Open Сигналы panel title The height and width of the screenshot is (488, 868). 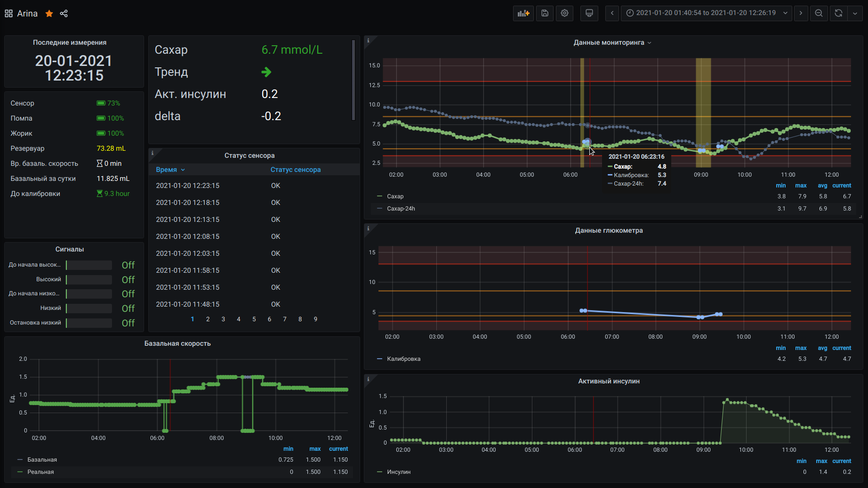(x=70, y=250)
